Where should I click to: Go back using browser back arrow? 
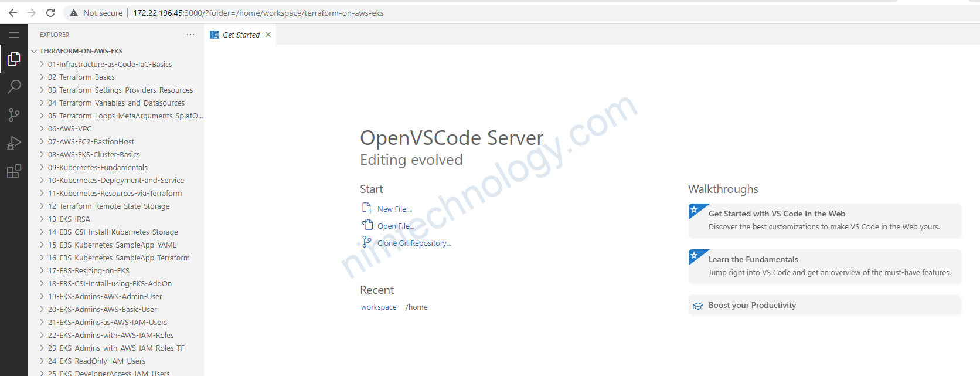point(13,13)
